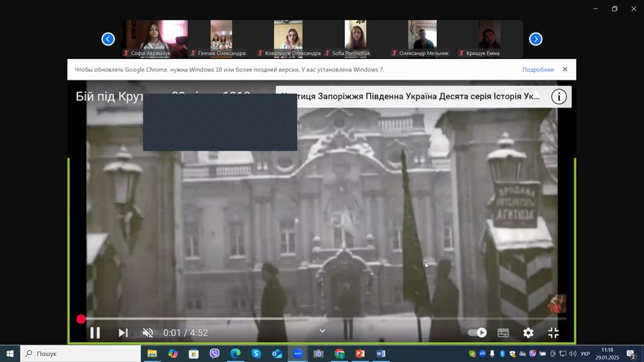644x362 pixels.
Task: Switch to Google Chrome in taskbar
Action: [339, 354]
